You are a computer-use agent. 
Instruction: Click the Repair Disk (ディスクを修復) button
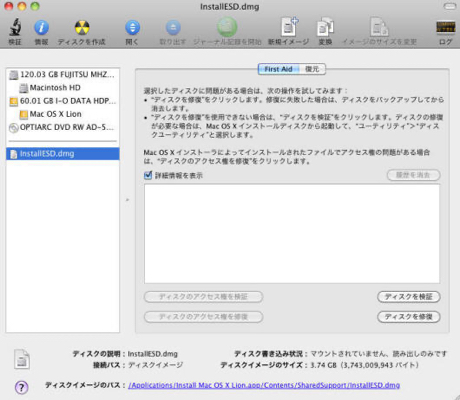pyautogui.click(x=409, y=317)
